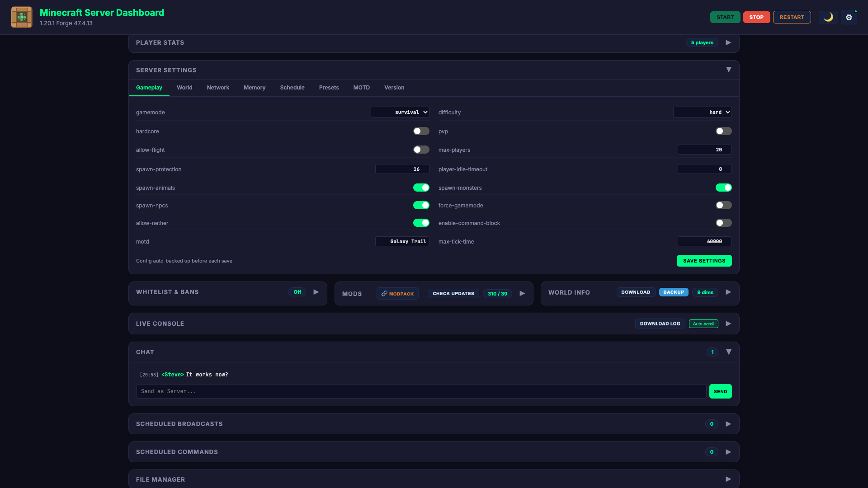Click the Minecraft dashboard logo
Screen dimensions: 868x488
[21, 17]
